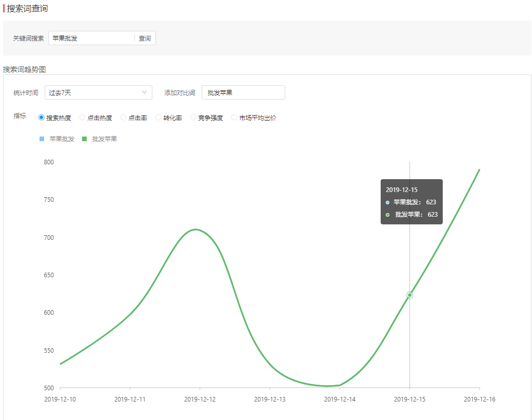Click the 关键词搜索 field label

coord(29,39)
